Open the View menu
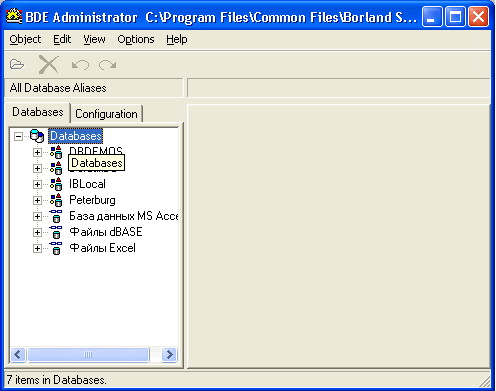The height and width of the screenshot is (391, 496). [94, 39]
